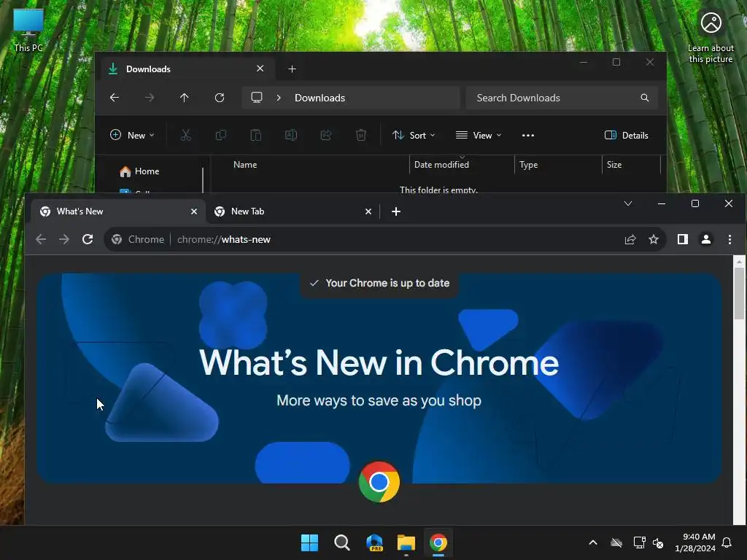Click the Chrome icon on the taskbar
Viewport: 747px width, 560px height.
tap(438, 542)
